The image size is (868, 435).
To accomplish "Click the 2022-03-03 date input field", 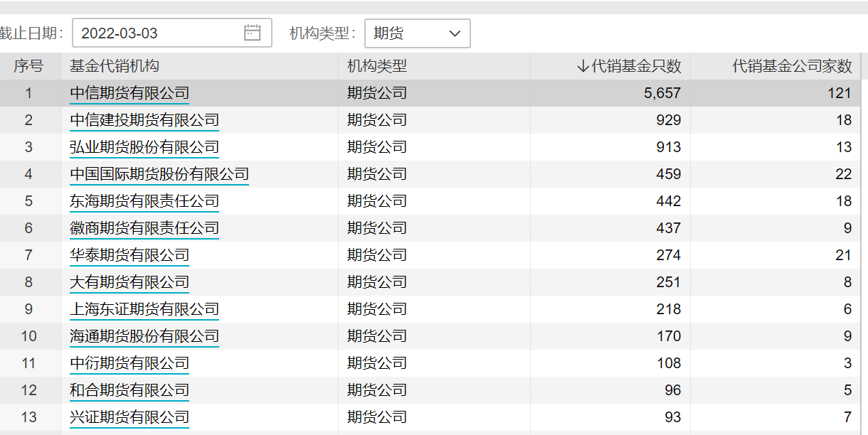I will click(x=172, y=33).
